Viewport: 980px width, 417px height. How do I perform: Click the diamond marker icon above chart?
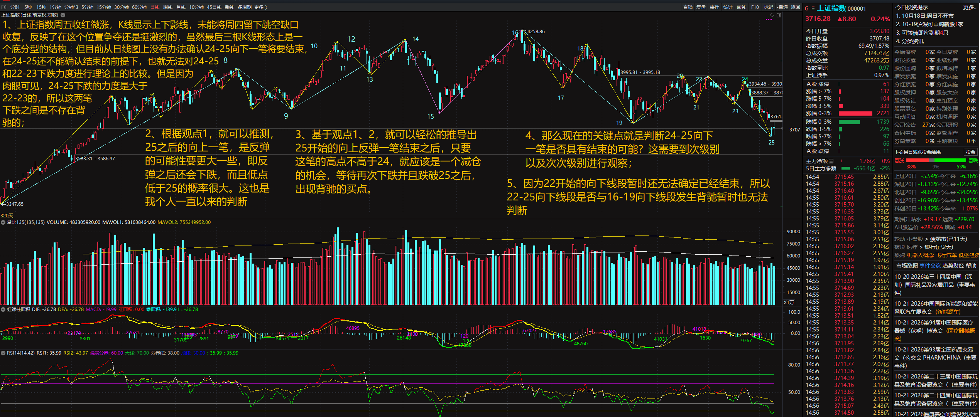point(772,15)
